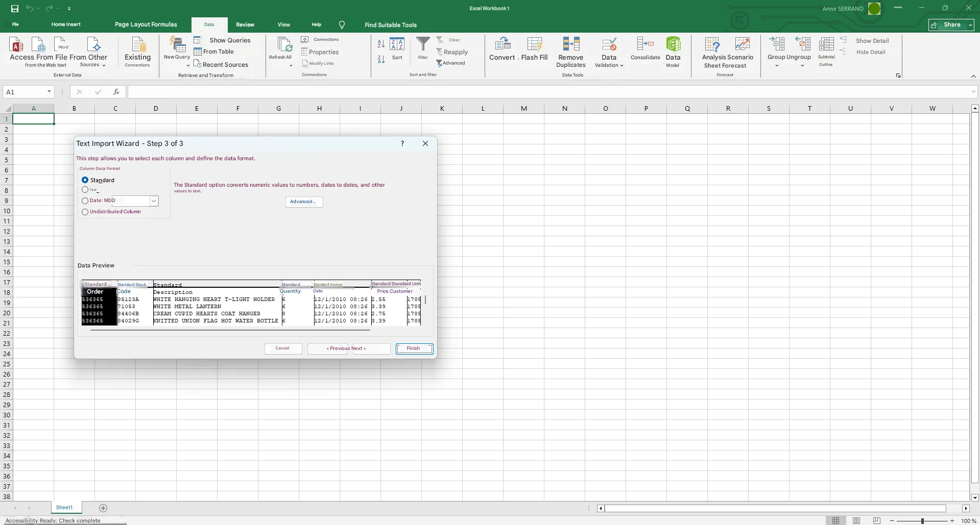980x525 pixels.
Task: Open the File tab
Action: [x=15, y=24]
